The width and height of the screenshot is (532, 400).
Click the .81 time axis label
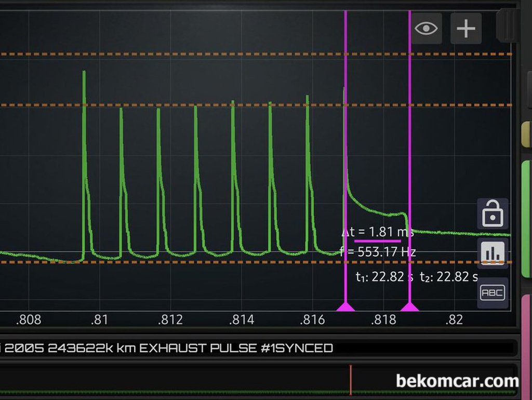coord(99,319)
